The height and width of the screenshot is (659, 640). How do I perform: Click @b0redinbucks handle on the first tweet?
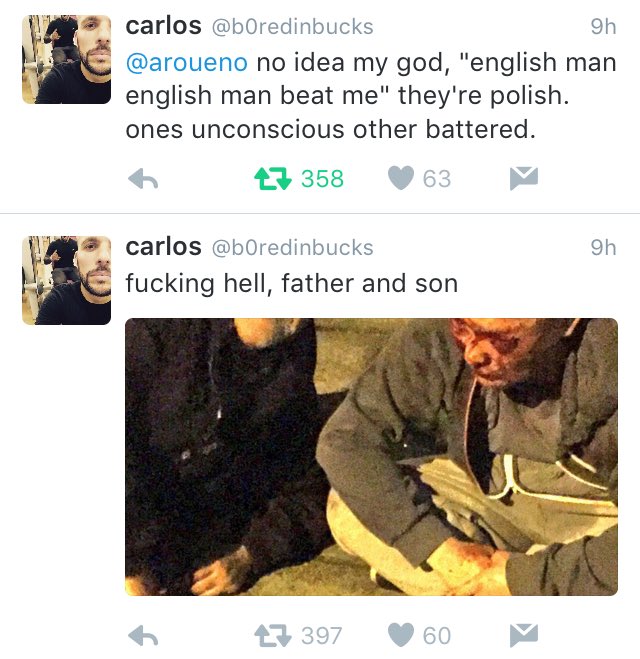pyautogui.click(x=293, y=27)
